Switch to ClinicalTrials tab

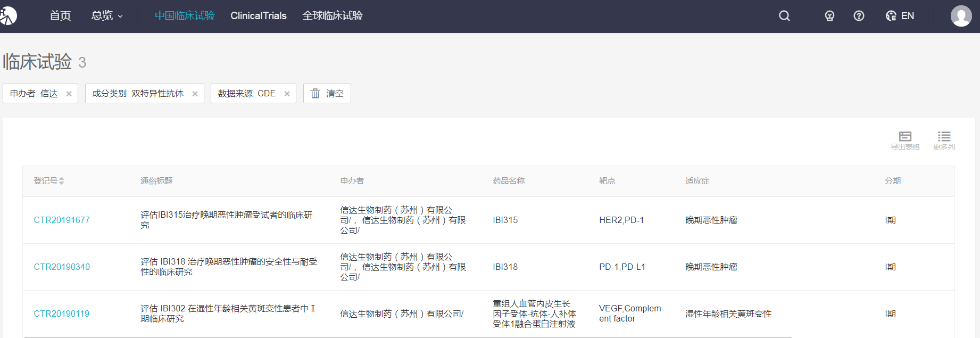pyautogui.click(x=259, y=16)
